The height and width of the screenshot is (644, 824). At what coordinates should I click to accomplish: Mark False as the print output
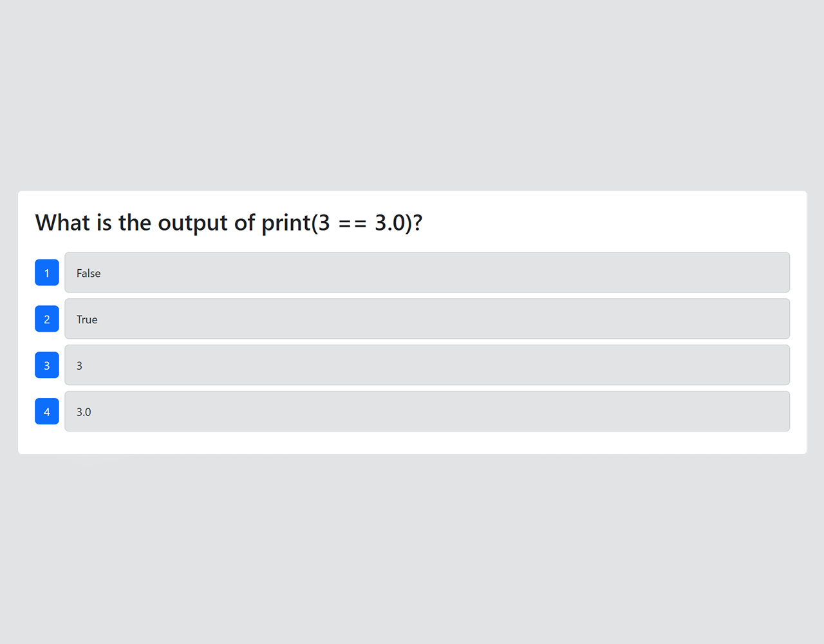[x=427, y=272]
